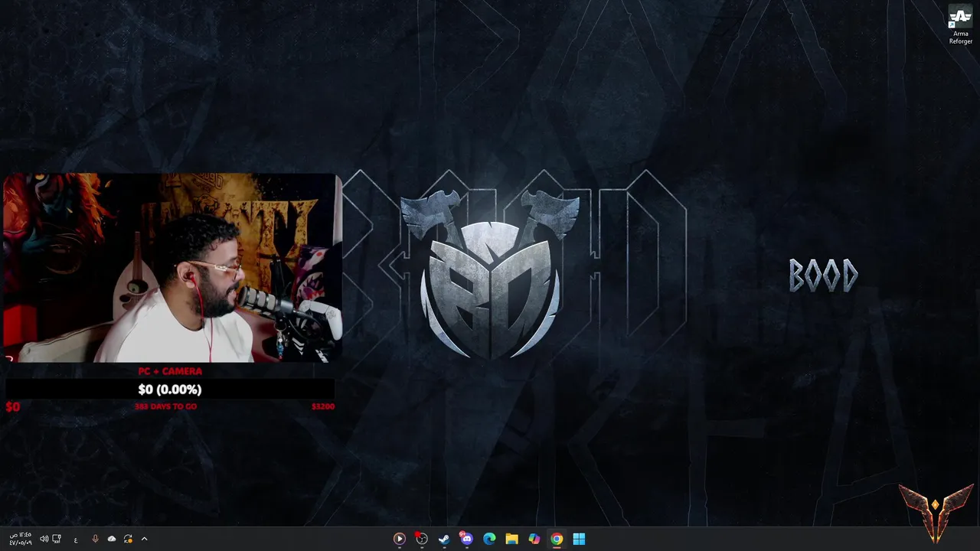Switch to OBS Studio in the taskbar
Image resolution: width=980 pixels, height=551 pixels.
click(x=421, y=539)
